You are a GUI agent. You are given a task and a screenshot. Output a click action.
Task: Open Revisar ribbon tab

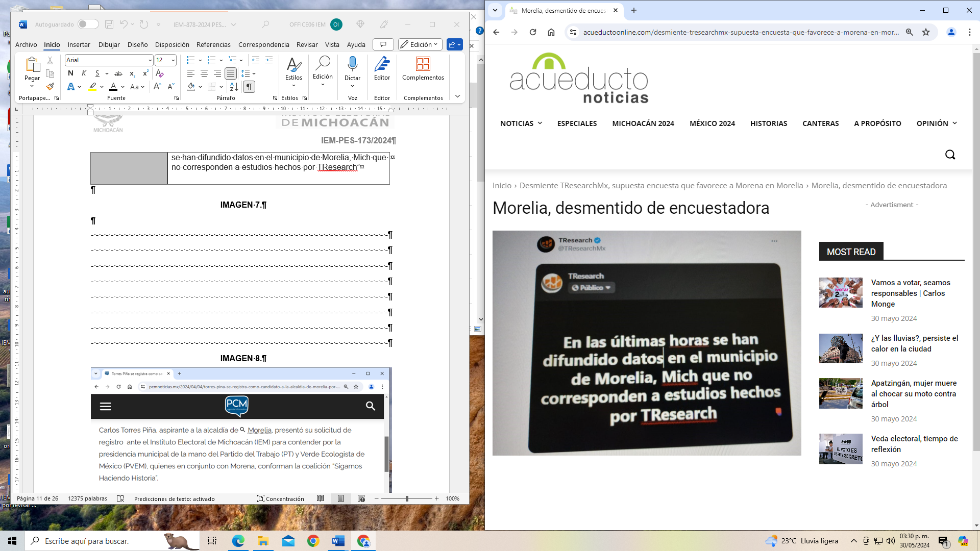307,44
